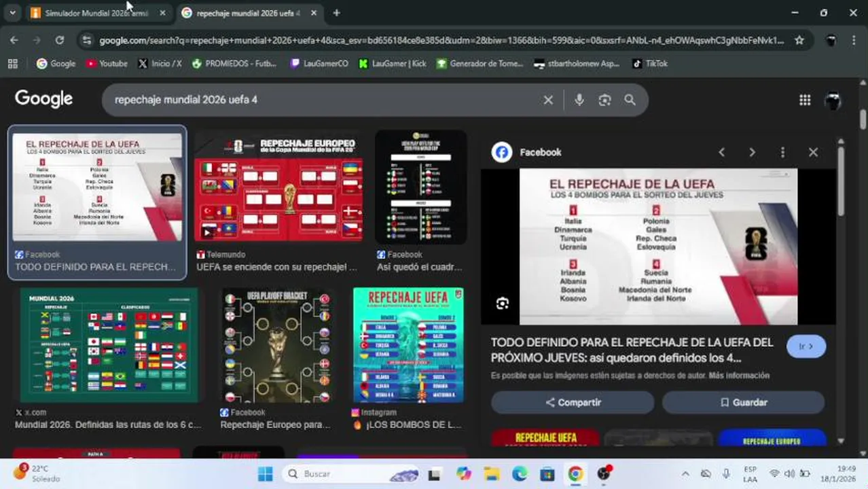Open the Inicio / X bookmark
This screenshot has width=868, height=489.
click(x=160, y=63)
